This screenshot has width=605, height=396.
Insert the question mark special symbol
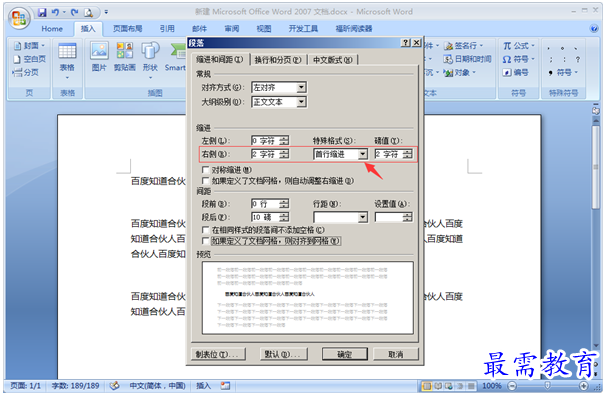[x=578, y=59]
